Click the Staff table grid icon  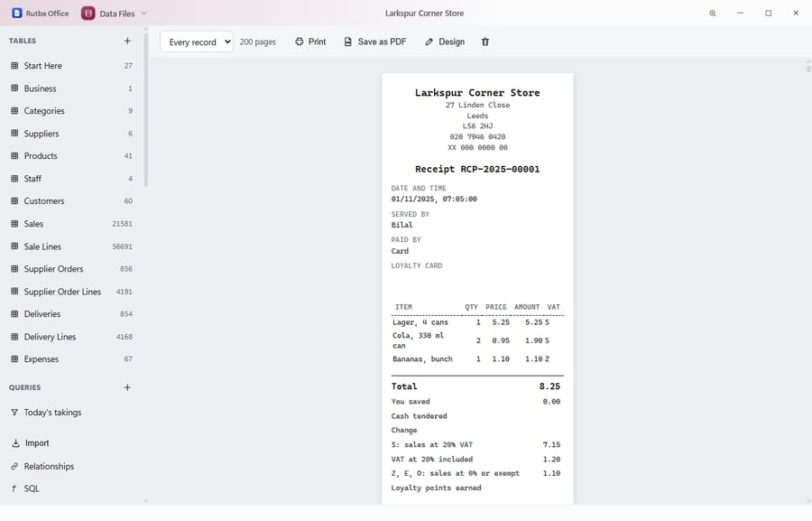point(14,179)
